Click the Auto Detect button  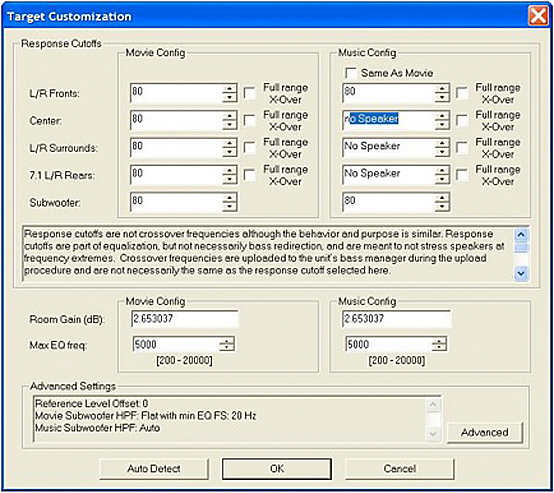(x=154, y=469)
